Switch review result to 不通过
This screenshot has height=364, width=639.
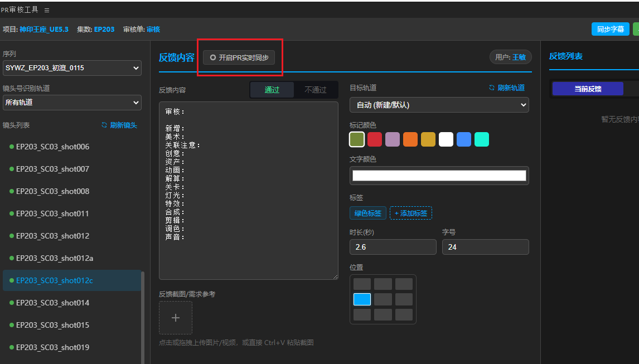(x=316, y=90)
